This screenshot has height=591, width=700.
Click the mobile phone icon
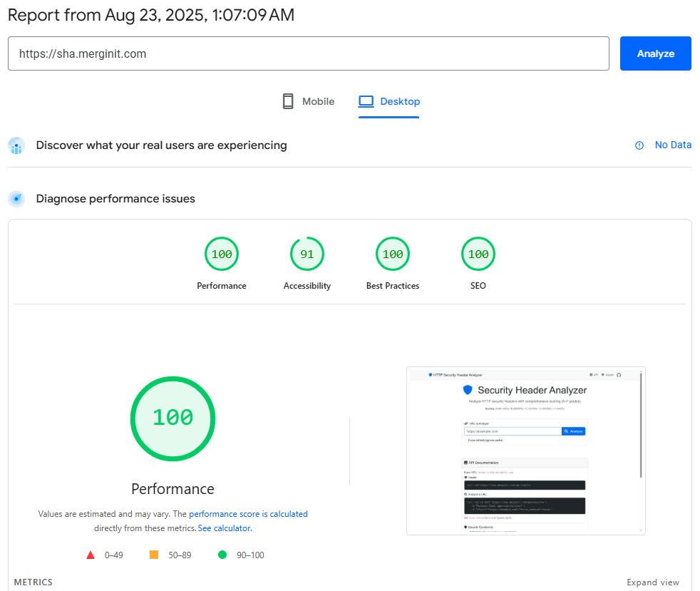click(288, 101)
